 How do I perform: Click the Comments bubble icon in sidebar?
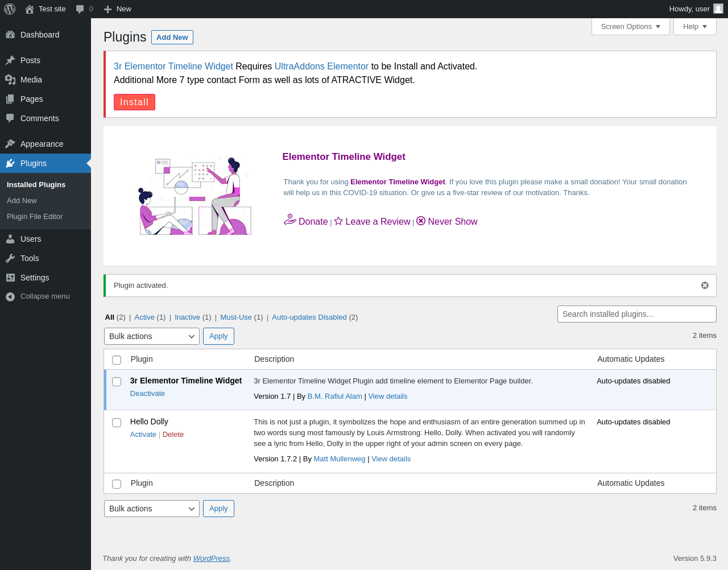pyautogui.click(x=10, y=118)
